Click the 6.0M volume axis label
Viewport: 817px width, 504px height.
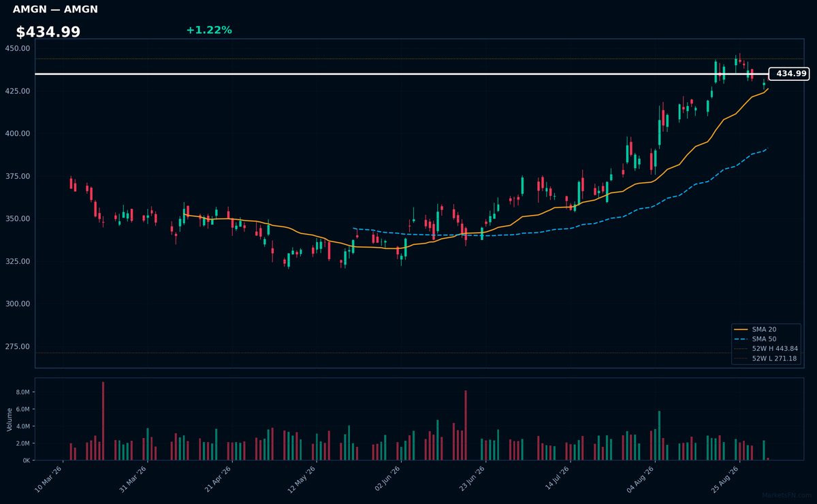tap(22, 409)
